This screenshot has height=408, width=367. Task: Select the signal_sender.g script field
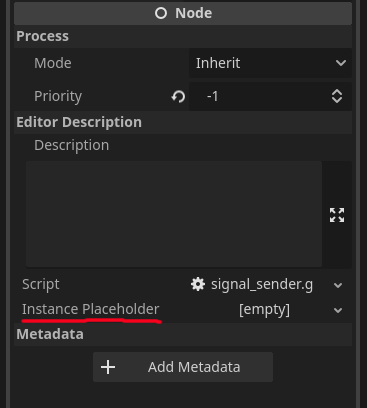tap(260, 284)
